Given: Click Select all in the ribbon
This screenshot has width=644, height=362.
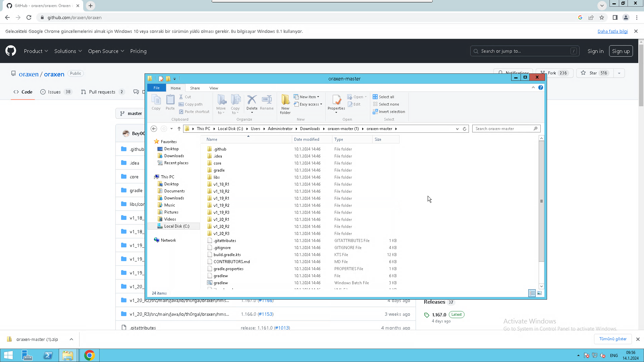Looking at the screenshot, I should click(383, 97).
